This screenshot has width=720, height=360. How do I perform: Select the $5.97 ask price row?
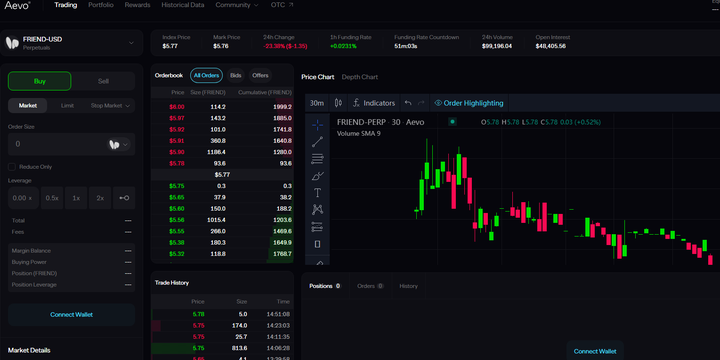click(222, 118)
